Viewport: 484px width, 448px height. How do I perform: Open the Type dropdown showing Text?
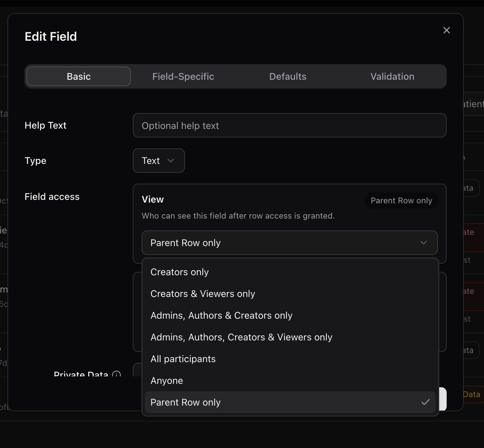click(x=159, y=161)
